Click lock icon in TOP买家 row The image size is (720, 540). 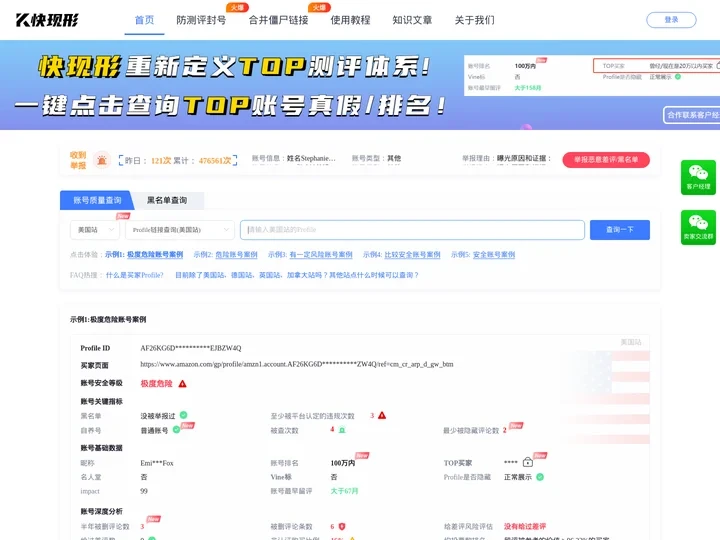528,462
